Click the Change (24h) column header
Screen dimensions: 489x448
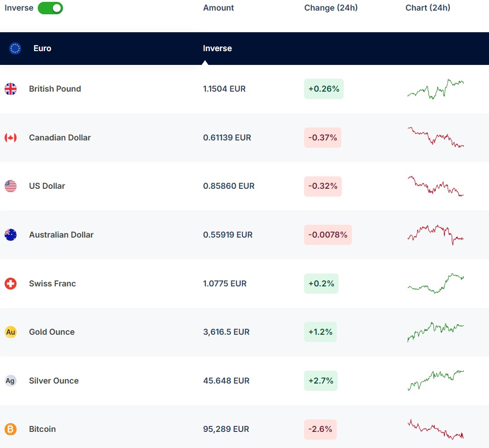coord(331,8)
